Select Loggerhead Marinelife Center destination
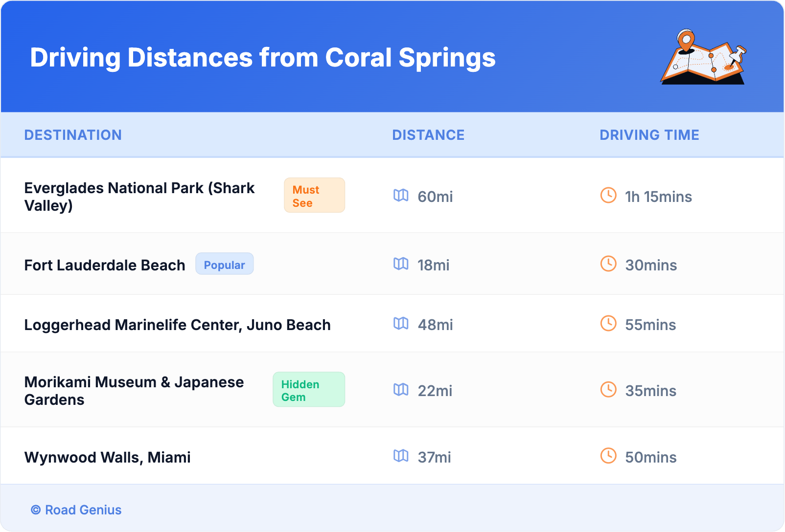Image resolution: width=785 pixels, height=532 pixels. 177,325
